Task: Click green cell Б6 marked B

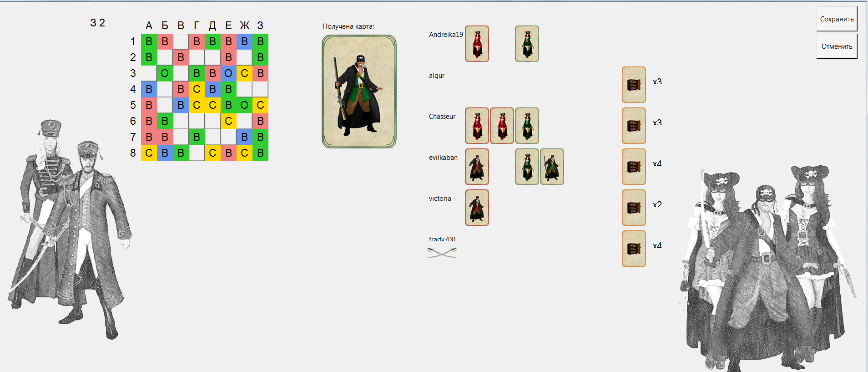Action: pos(165,121)
